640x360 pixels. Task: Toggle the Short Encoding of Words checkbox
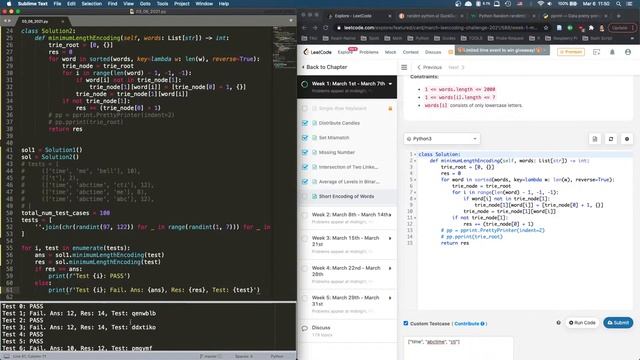(x=305, y=196)
